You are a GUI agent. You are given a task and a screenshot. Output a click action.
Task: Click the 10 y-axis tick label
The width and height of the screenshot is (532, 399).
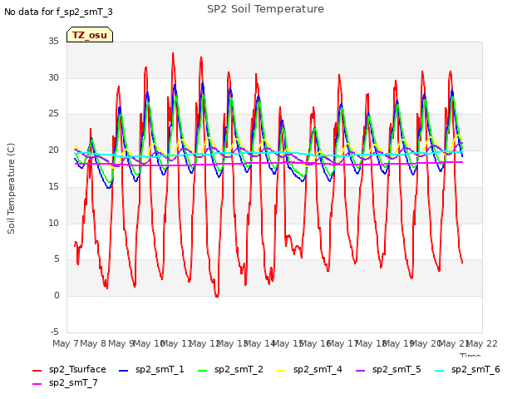click(x=53, y=223)
